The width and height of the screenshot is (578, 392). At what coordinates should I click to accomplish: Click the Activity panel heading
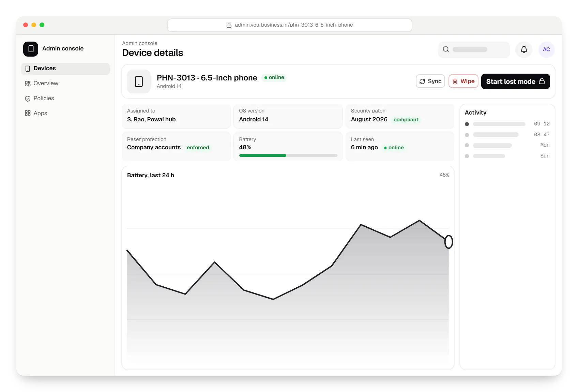click(475, 113)
